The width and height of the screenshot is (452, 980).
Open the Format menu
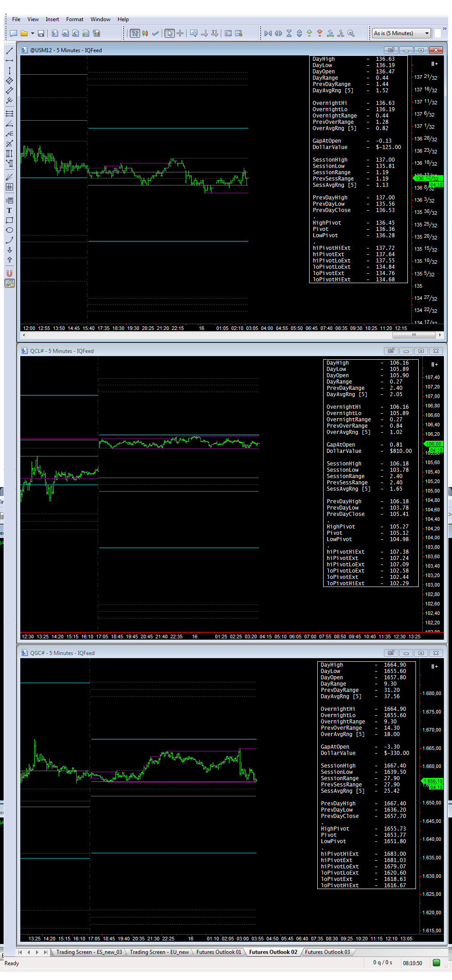pos(75,19)
